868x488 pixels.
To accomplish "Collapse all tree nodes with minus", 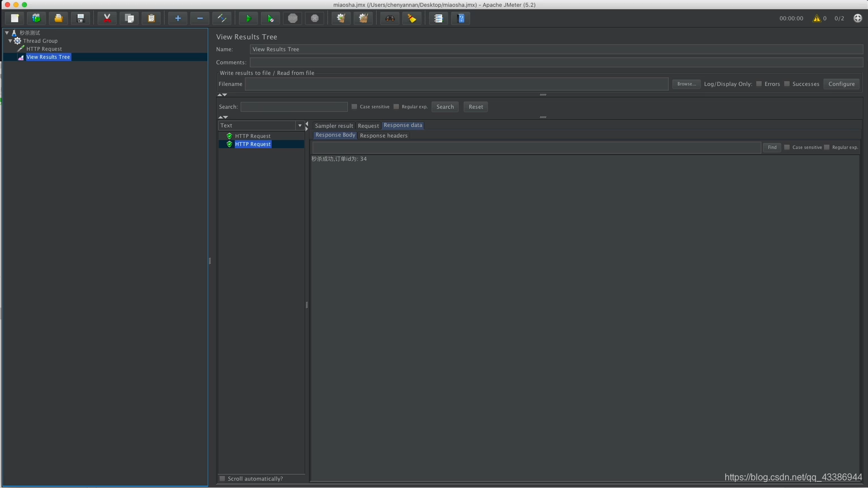I will (200, 18).
